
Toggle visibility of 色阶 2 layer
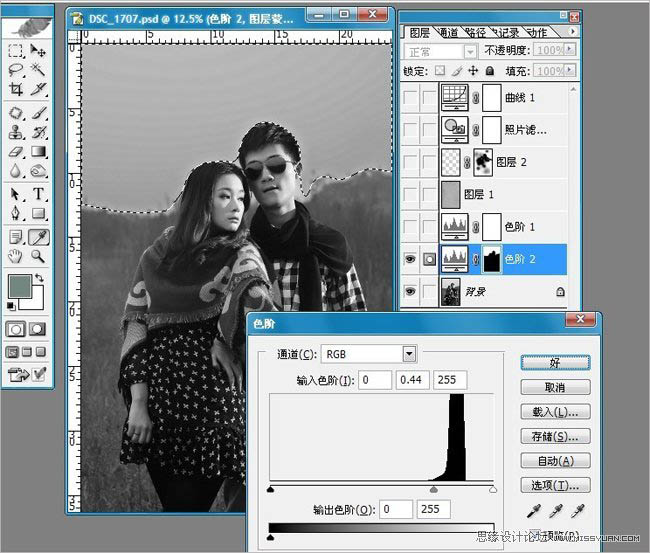(410, 259)
